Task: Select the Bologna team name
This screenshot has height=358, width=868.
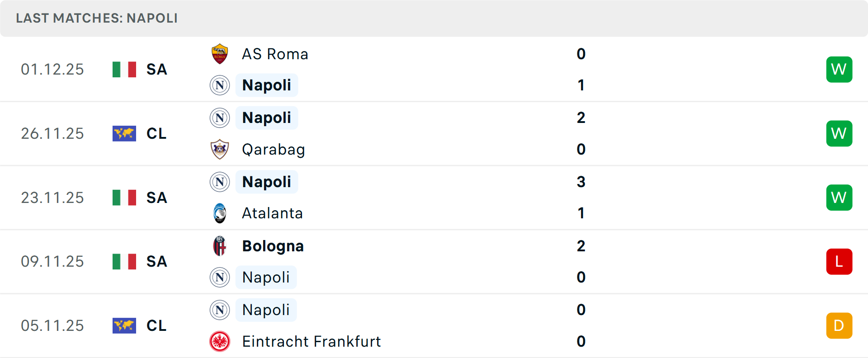Action: click(x=273, y=246)
